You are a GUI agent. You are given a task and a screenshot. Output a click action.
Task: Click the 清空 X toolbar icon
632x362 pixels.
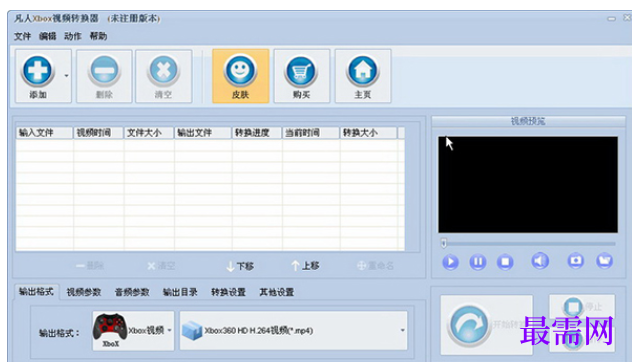coord(163,71)
